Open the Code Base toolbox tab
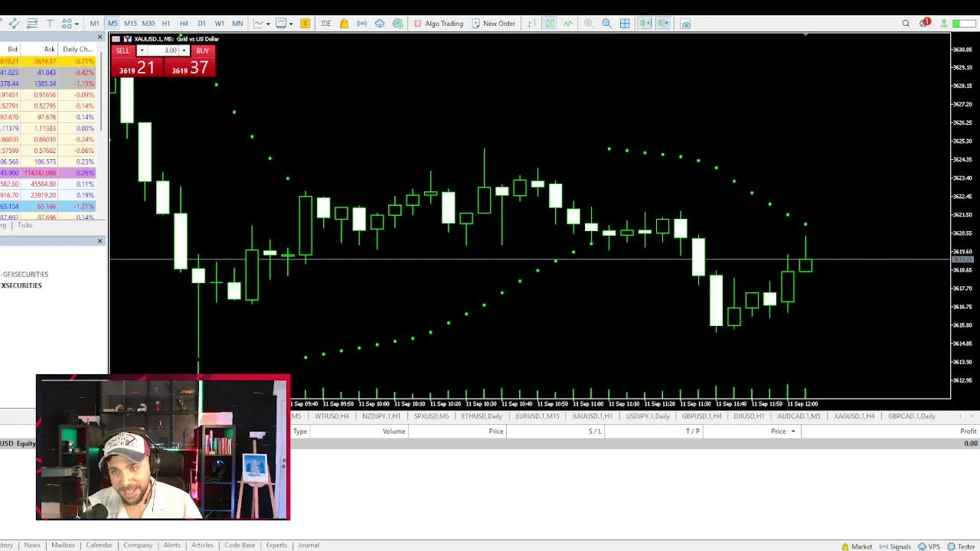 [x=240, y=545]
